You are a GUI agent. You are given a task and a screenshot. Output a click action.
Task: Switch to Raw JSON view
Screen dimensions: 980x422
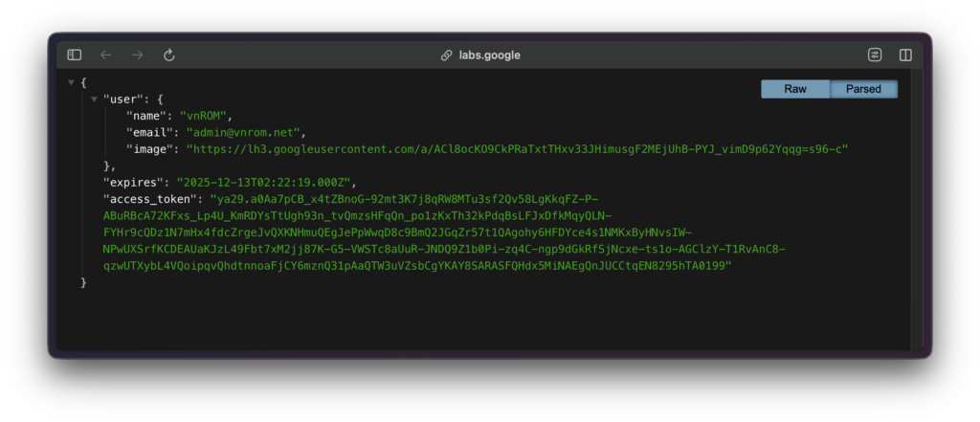(795, 89)
